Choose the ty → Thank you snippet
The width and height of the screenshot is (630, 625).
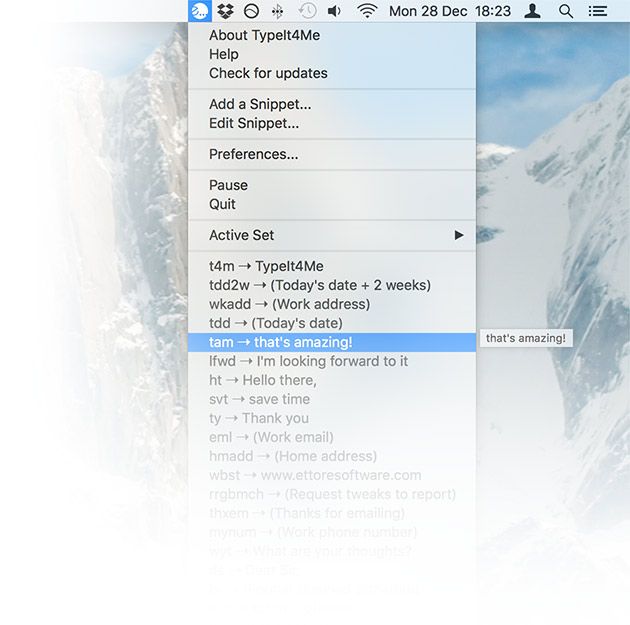click(x=332, y=418)
